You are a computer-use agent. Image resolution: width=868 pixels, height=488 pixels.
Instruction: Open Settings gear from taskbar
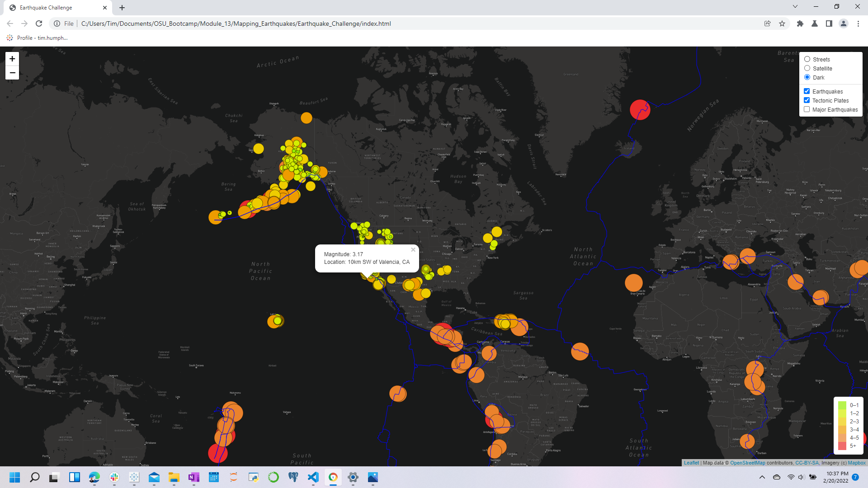click(x=353, y=477)
